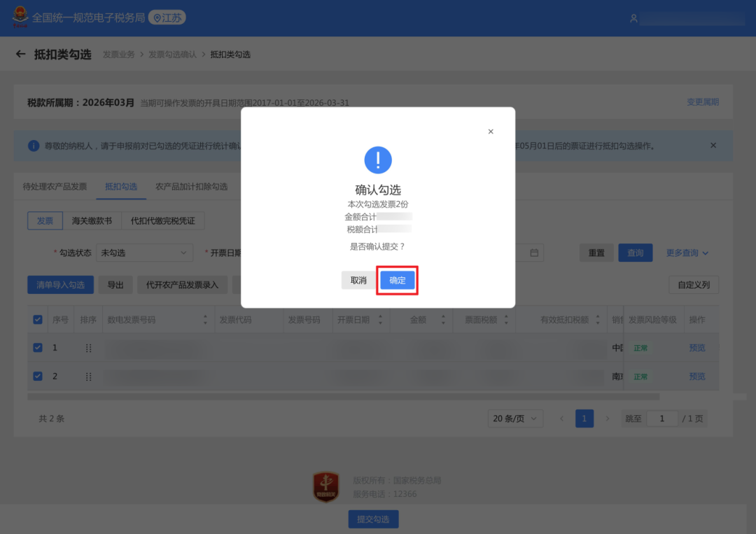Open the 勾选状态 dropdown showing 未勾选
The height and width of the screenshot is (534, 756).
(144, 253)
